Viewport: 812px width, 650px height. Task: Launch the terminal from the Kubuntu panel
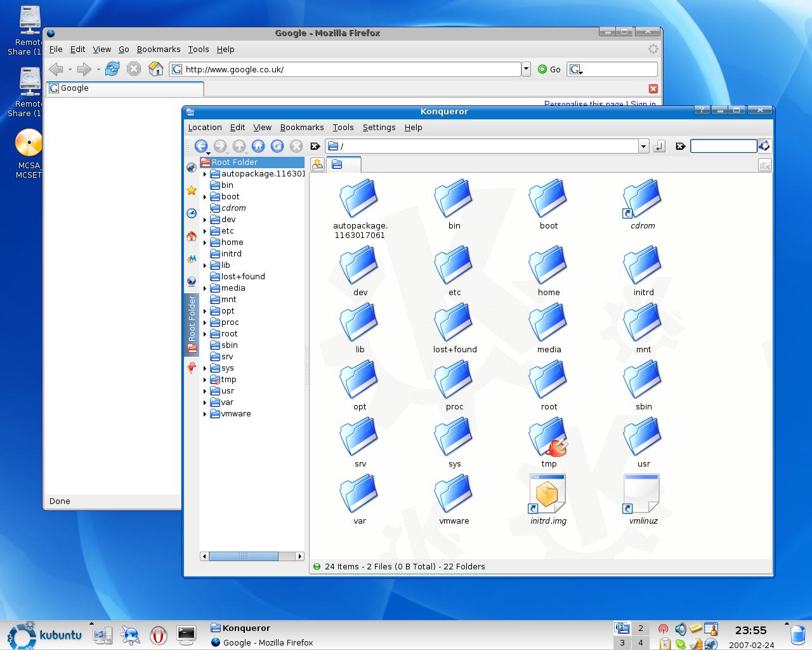[x=186, y=634]
